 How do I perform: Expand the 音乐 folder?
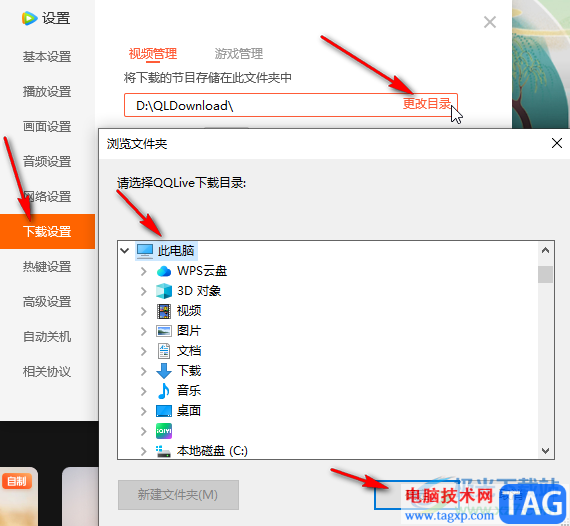tap(144, 391)
